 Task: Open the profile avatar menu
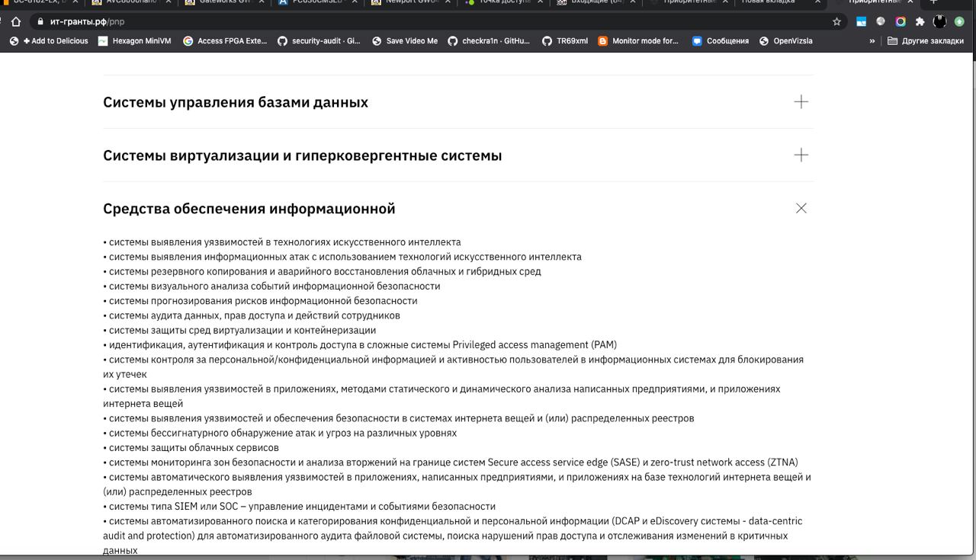coord(939,22)
